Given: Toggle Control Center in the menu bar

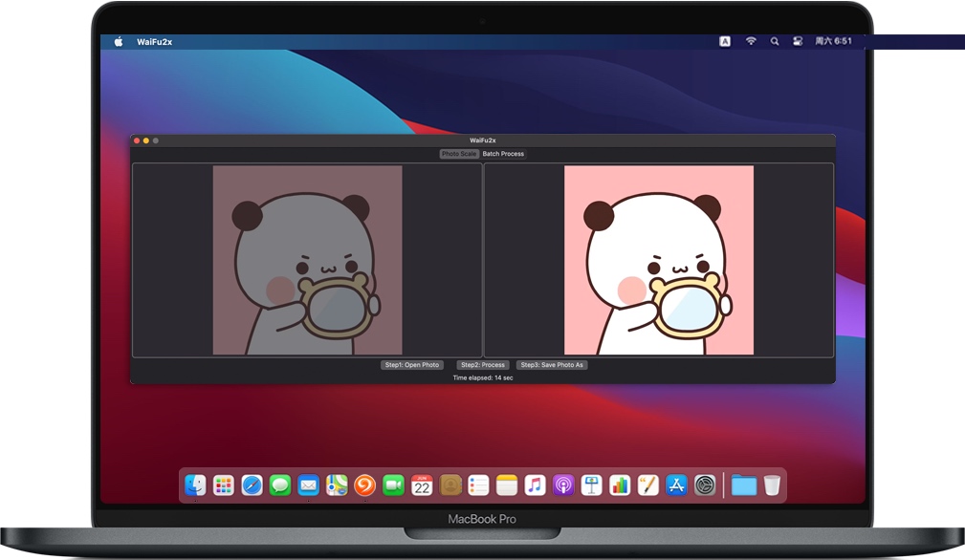Looking at the screenshot, I should pyautogui.click(x=798, y=41).
